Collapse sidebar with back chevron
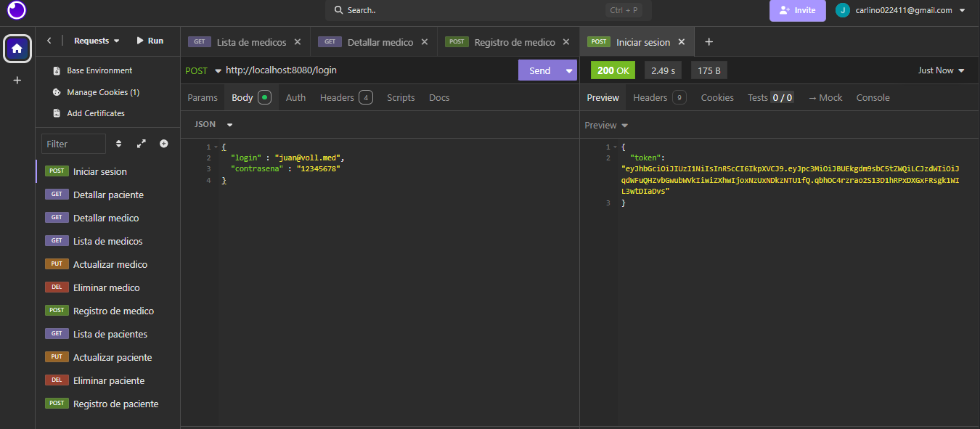This screenshot has height=429, width=980. [49, 41]
